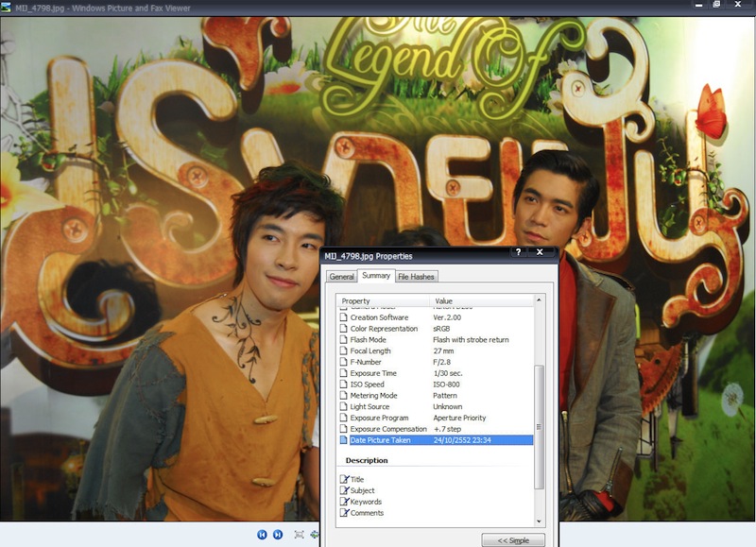Click the vertical scrollbar thumb in Properties

pos(539,426)
